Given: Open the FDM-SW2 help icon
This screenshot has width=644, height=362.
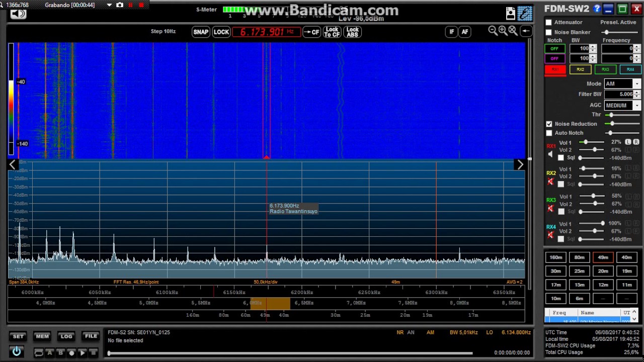Looking at the screenshot, I should click(597, 9).
